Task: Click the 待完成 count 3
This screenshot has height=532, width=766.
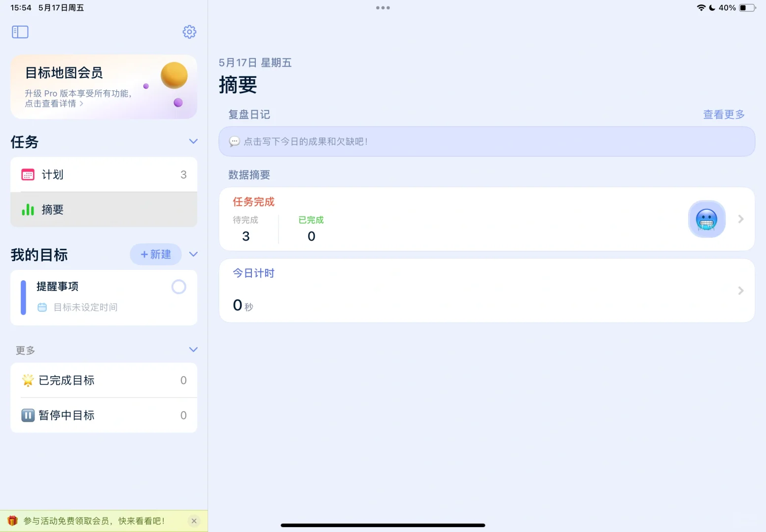Action: [246, 236]
